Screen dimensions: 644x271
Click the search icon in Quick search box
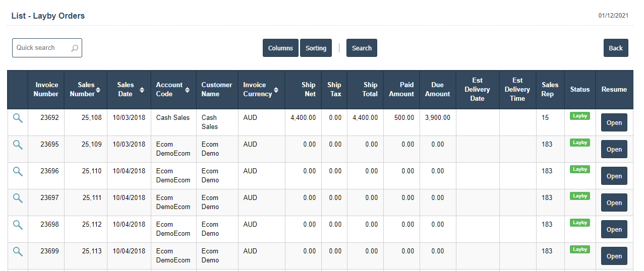pos(75,48)
